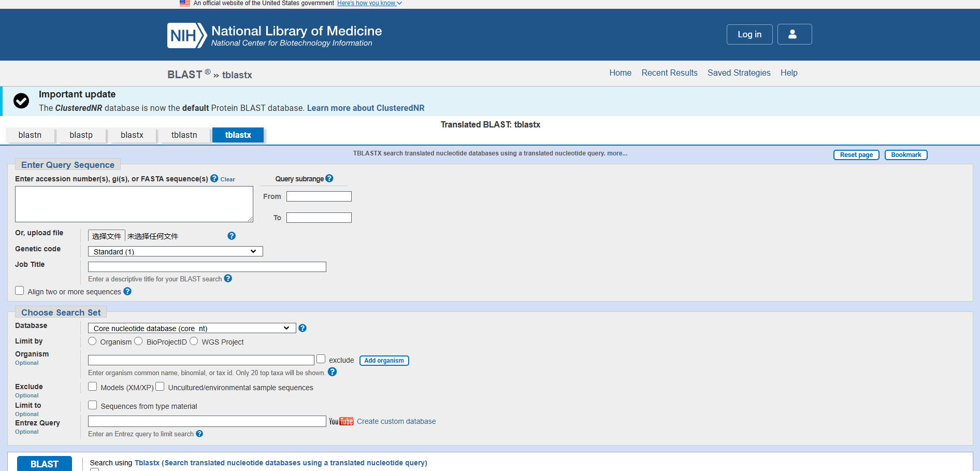The width and height of the screenshot is (980, 471).
Task: Click help icon next to upload file
Action: (232, 236)
